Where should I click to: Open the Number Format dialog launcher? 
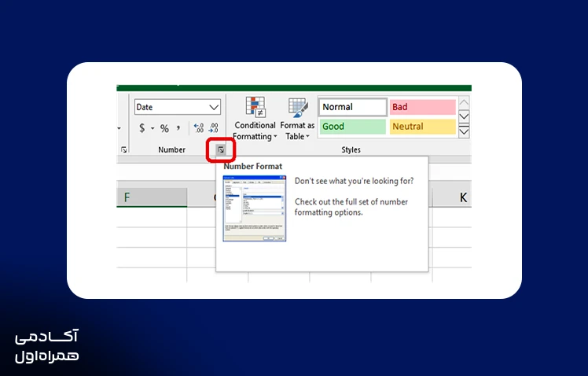pos(221,150)
